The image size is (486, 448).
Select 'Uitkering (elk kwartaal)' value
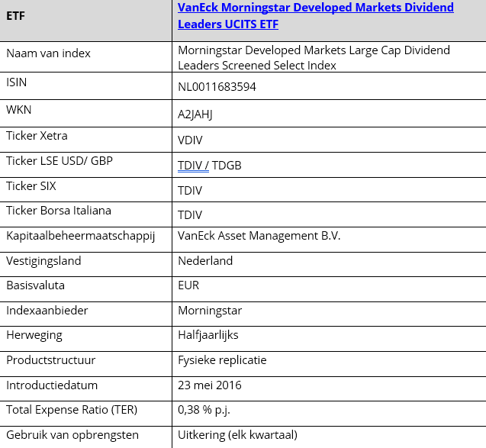[x=238, y=435]
